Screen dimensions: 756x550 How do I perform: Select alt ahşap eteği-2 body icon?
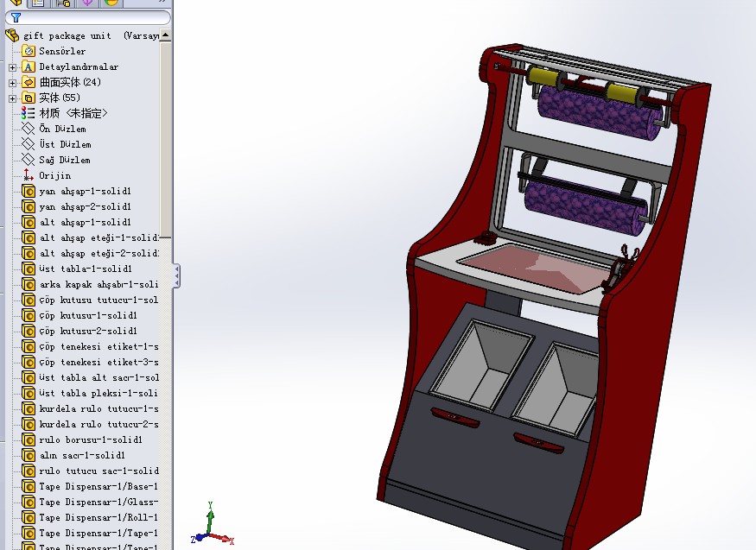pyautogui.click(x=29, y=253)
